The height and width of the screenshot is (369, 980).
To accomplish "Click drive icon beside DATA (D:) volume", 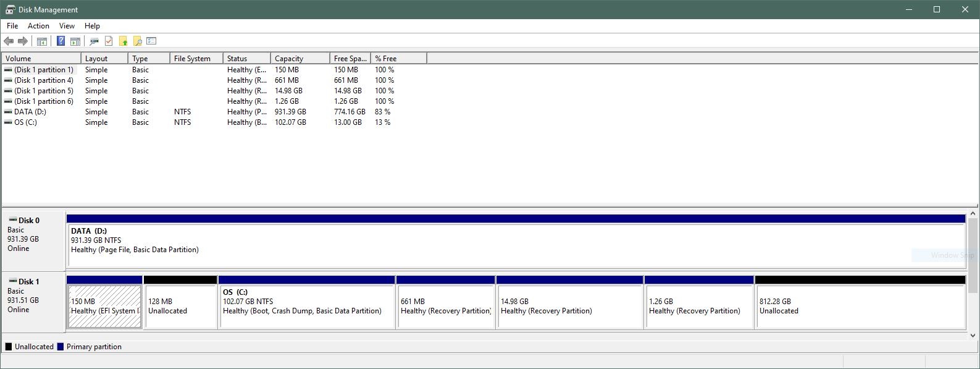I will [x=8, y=112].
